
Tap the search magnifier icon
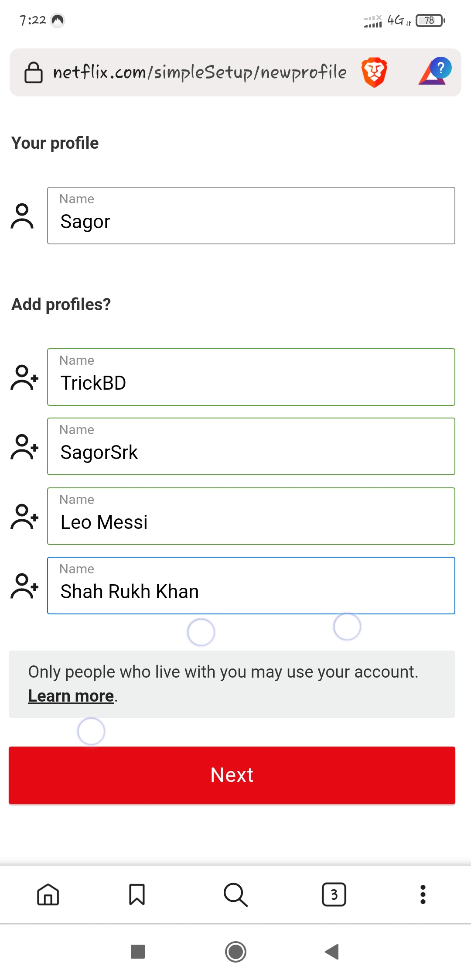point(235,894)
